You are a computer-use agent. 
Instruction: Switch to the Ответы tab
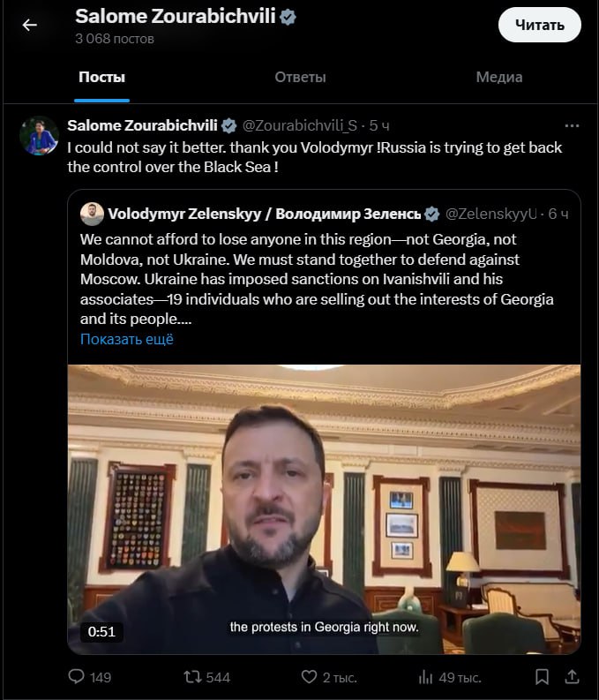click(x=300, y=77)
